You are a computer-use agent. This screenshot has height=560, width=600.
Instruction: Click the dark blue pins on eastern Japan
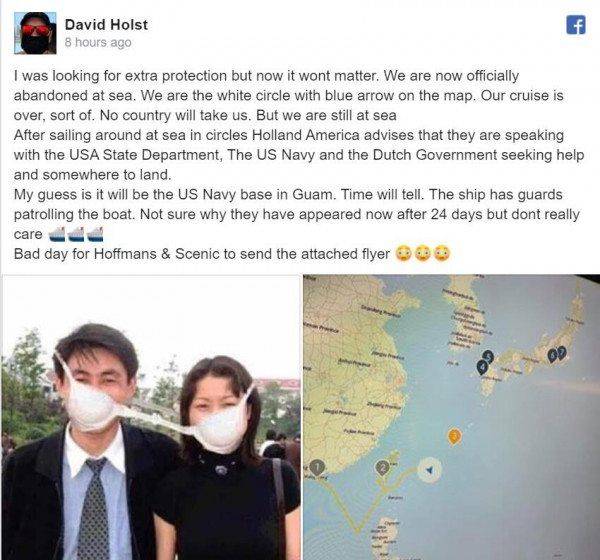556,354
